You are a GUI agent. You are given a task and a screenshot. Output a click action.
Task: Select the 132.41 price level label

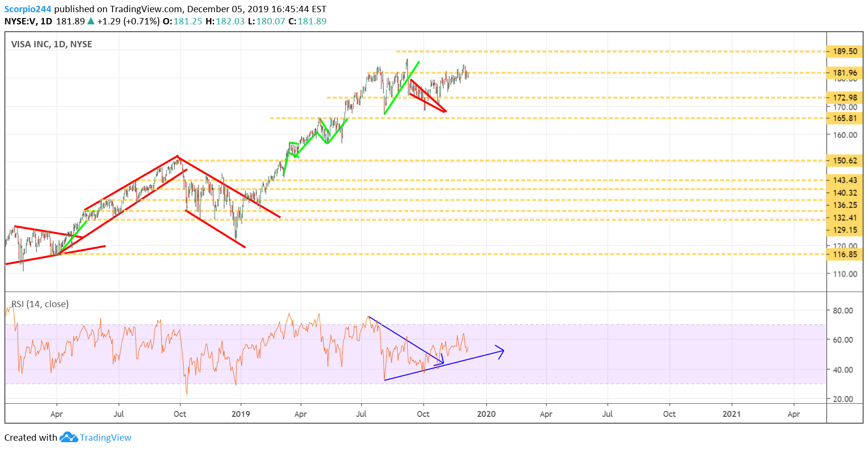tap(845, 217)
